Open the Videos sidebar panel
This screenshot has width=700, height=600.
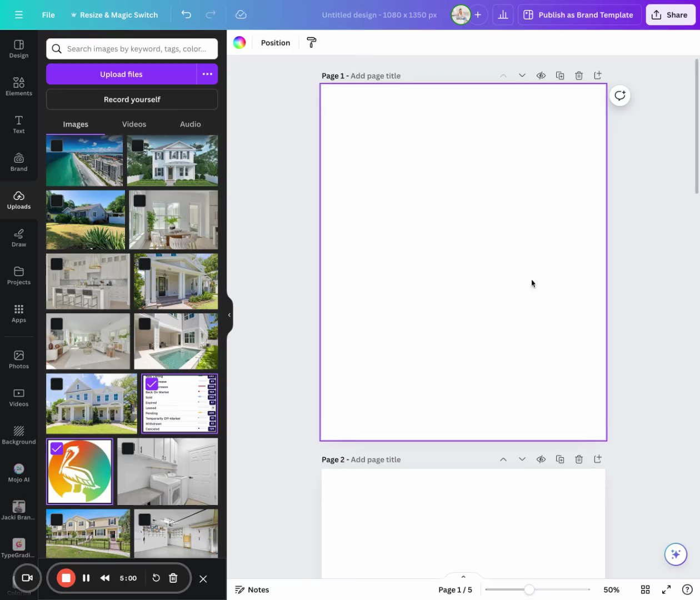pyautogui.click(x=19, y=397)
